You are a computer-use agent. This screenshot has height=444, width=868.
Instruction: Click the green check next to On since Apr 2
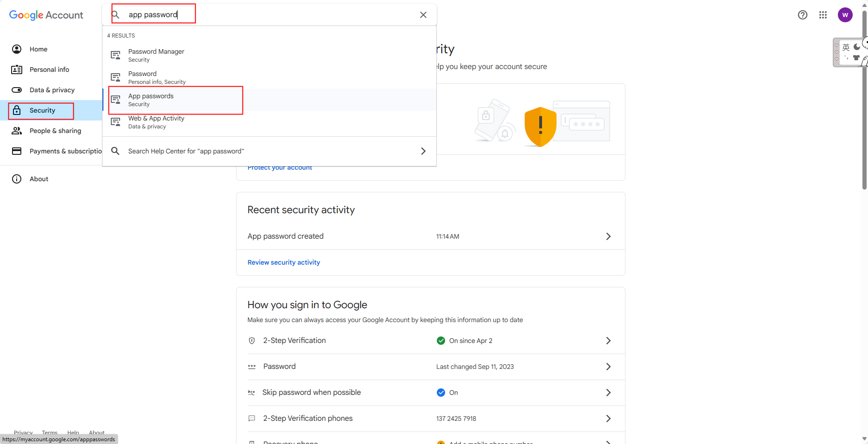point(441,341)
